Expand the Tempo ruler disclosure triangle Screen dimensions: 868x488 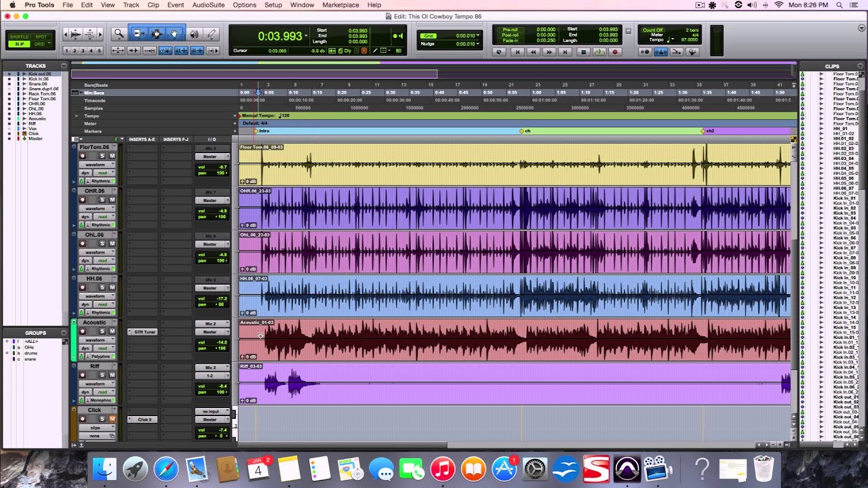77,116
